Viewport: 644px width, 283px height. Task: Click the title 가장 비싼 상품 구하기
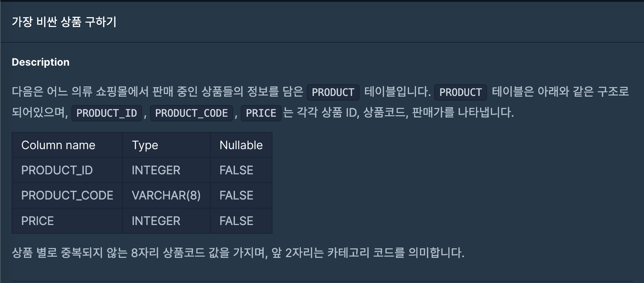(64, 22)
